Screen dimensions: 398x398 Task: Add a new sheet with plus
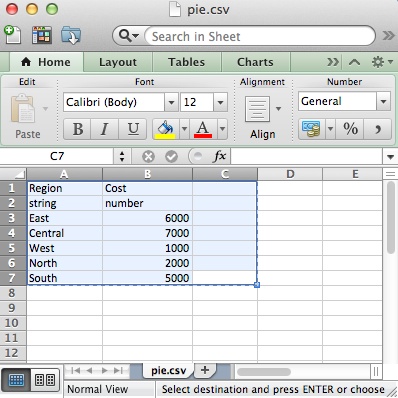tap(205, 370)
